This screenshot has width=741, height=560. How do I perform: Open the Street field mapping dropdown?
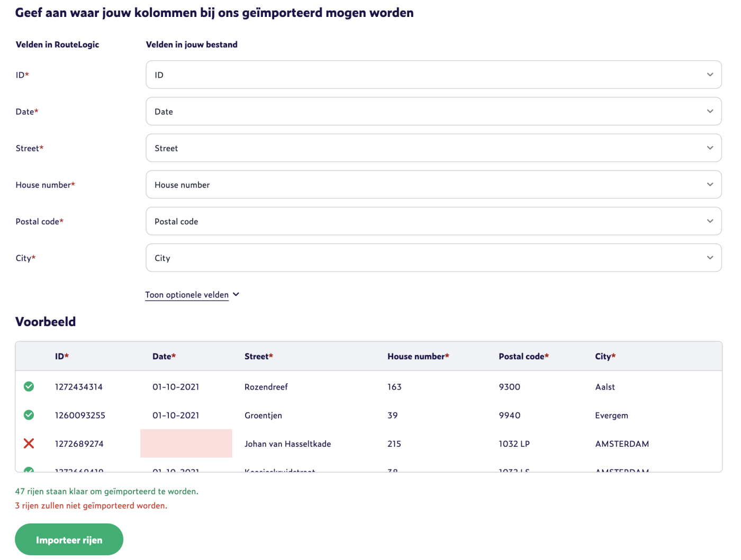pos(433,148)
